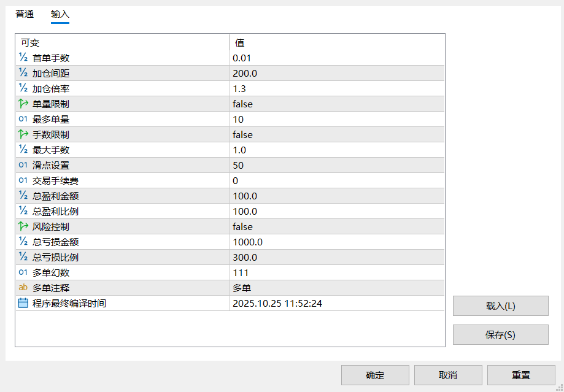Reset parameters with the 重置 button
The width and height of the screenshot is (564, 392).
521,375
